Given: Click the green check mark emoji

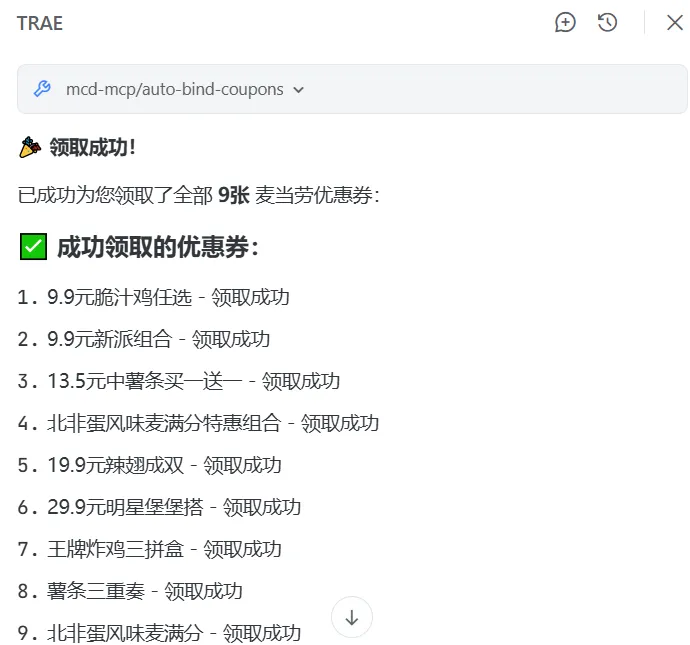Looking at the screenshot, I should 33,246.
